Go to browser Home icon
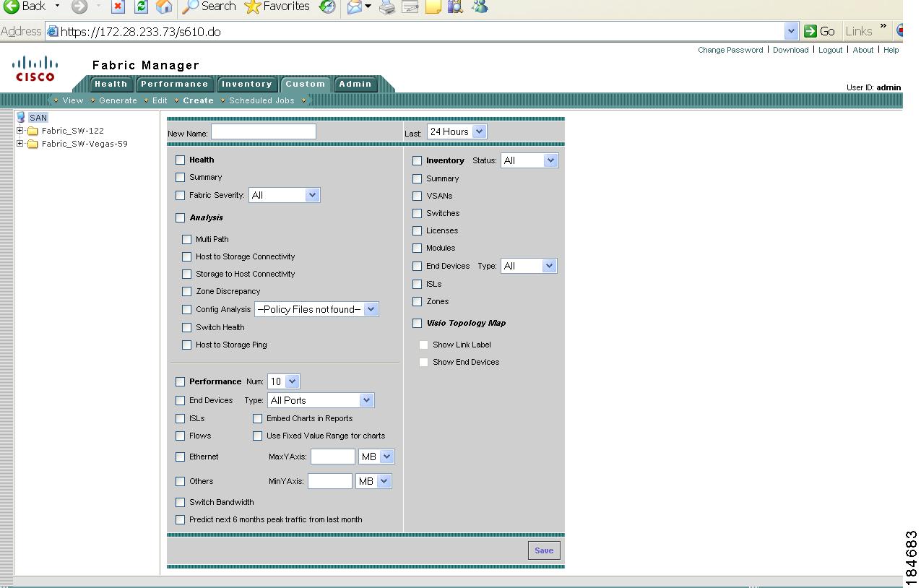The image size is (921, 588). tap(164, 7)
